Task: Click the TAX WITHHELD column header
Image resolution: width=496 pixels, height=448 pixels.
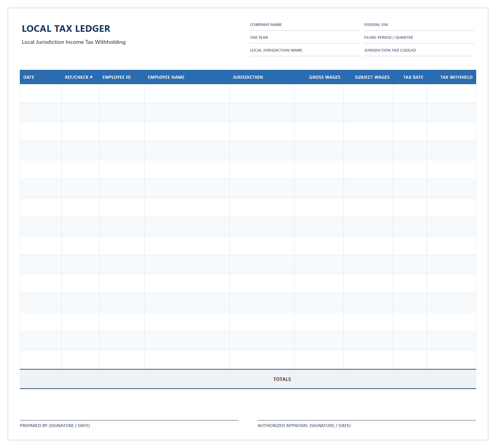Action: (451, 77)
